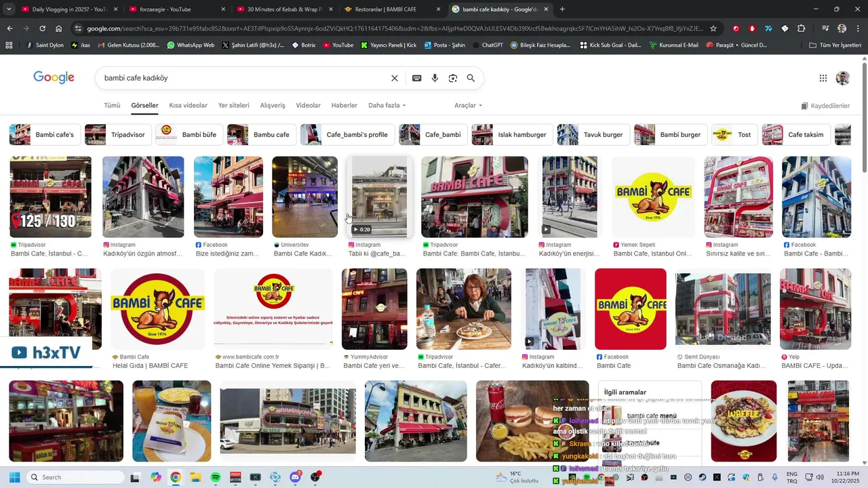Open the Google account avatar menu
The image size is (868, 488).
[843, 78]
